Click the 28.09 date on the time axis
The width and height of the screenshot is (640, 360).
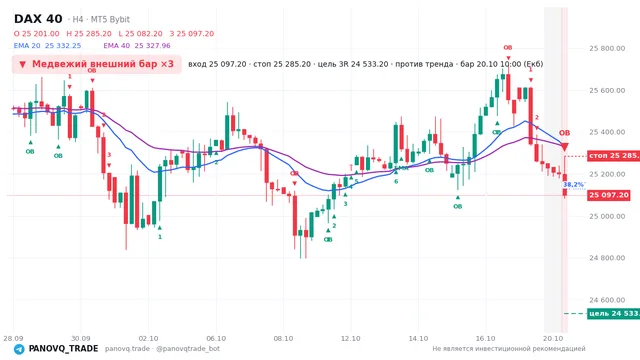(x=13, y=338)
